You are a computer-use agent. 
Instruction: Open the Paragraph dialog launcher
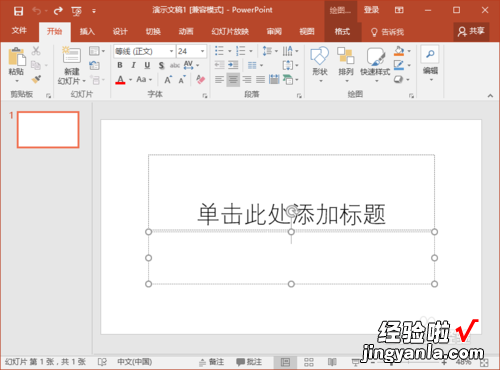pos(299,96)
